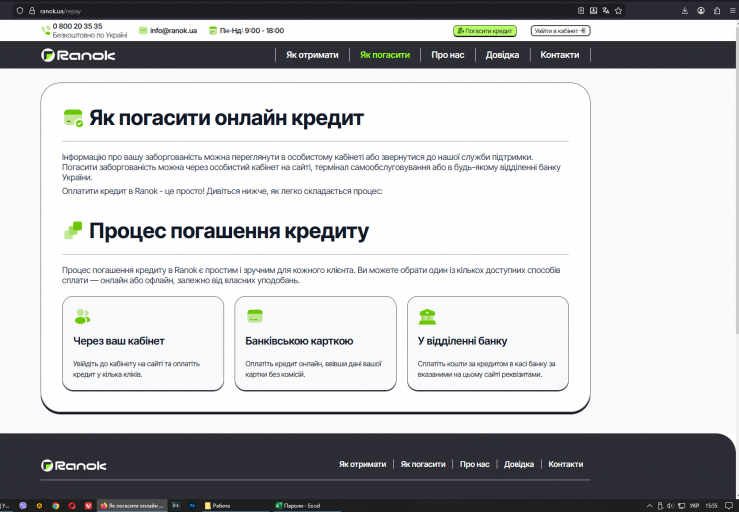Image resolution: width=739 pixels, height=512 pixels.
Task: Click the green 'Погасити кредит' button
Action: (x=485, y=31)
